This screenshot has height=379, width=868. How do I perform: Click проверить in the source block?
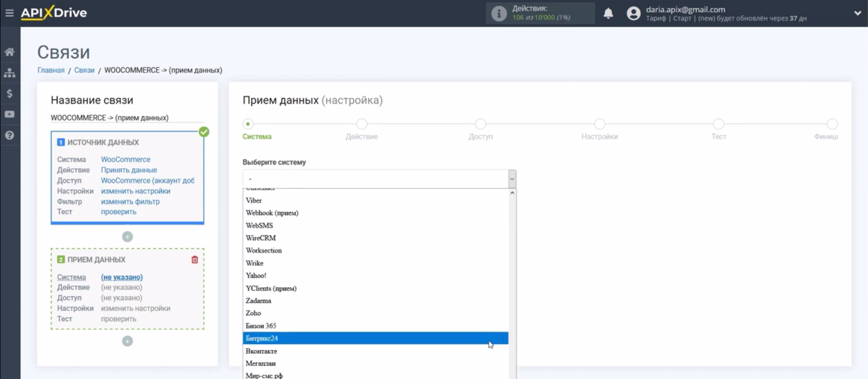coord(118,212)
